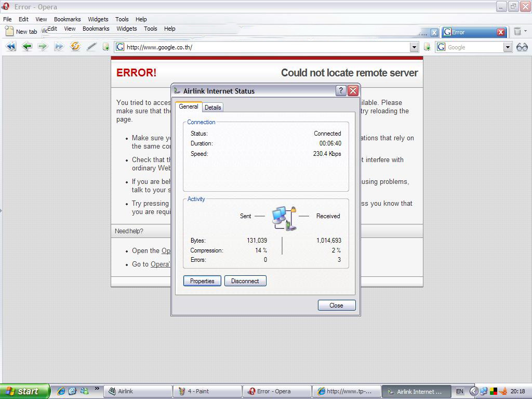Screen dimensions: 532x399
Task: Open the File menu
Action: [x=7, y=19]
